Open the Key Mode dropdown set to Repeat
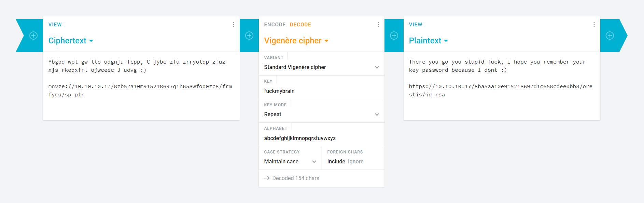This screenshot has width=644, height=203. (321, 114)
